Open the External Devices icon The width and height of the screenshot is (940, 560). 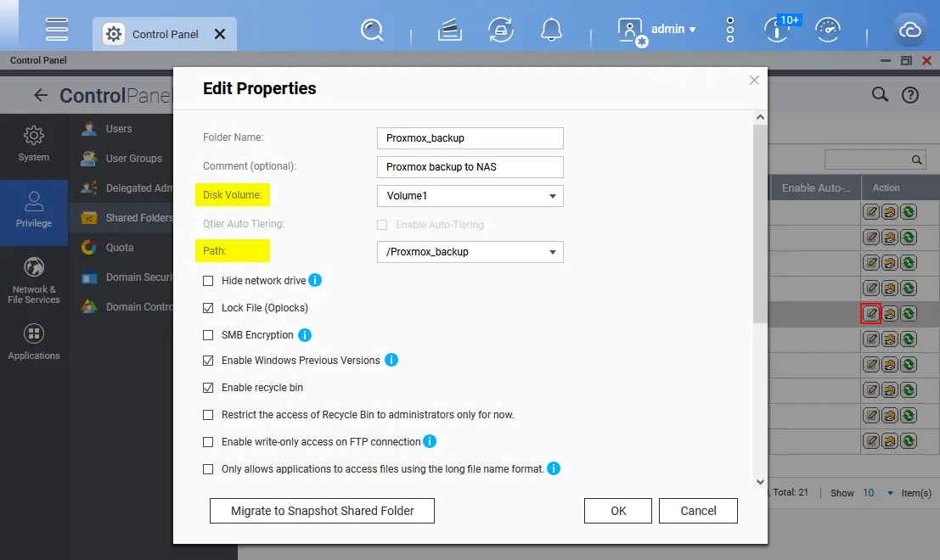[501, 30]
